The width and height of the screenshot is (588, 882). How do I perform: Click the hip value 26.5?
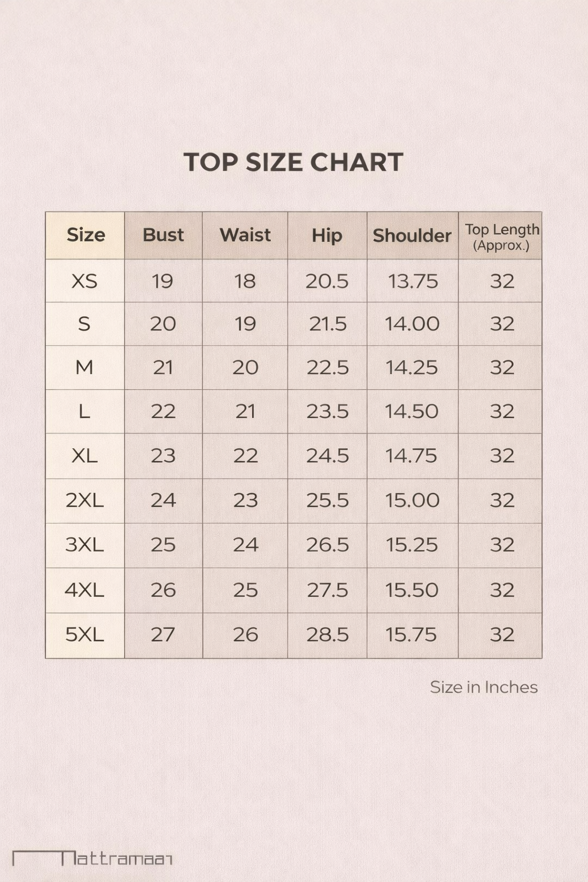(327, 544)
